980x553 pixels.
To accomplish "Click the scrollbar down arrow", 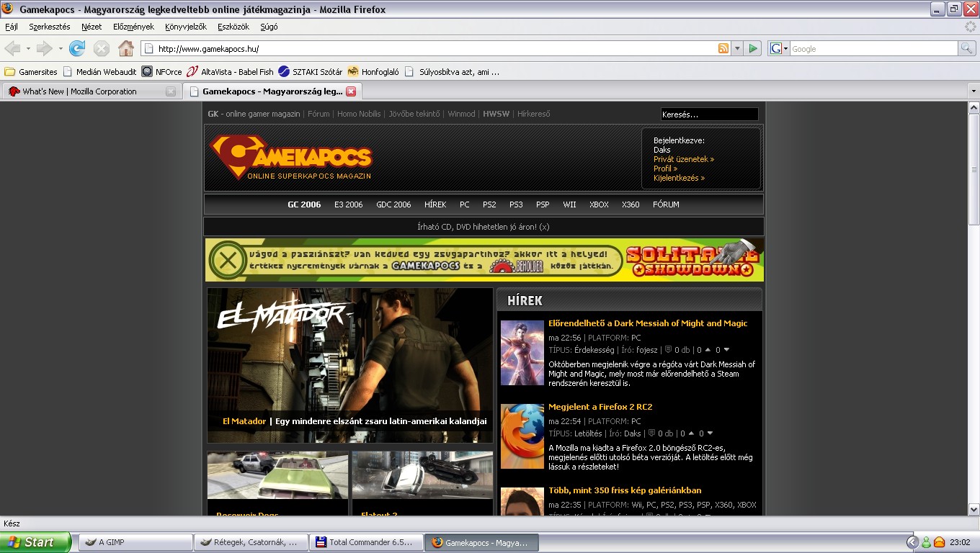I will click(x=974, y=509).
